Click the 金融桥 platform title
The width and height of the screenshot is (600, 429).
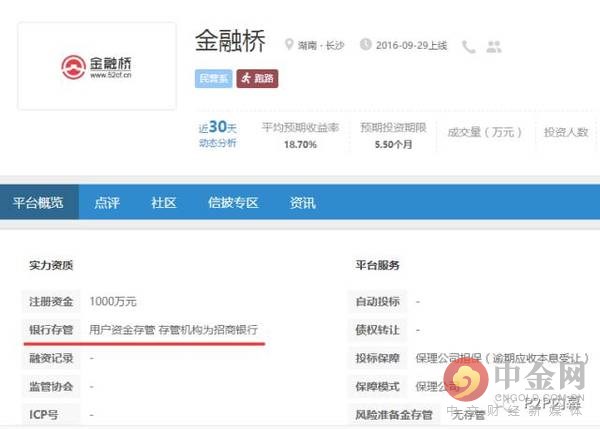[230, 41]
